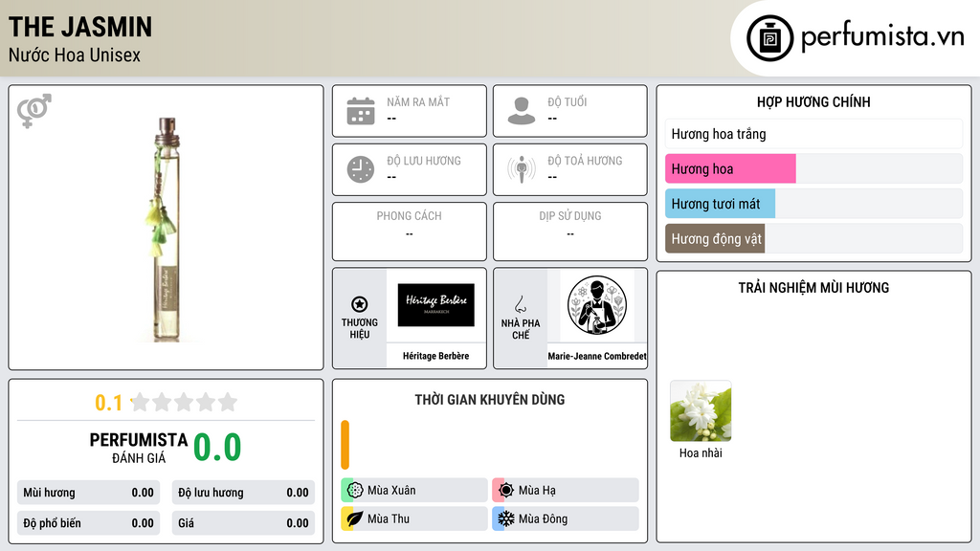Click the sillage icon for Độ toả hương

pos(522,169)
